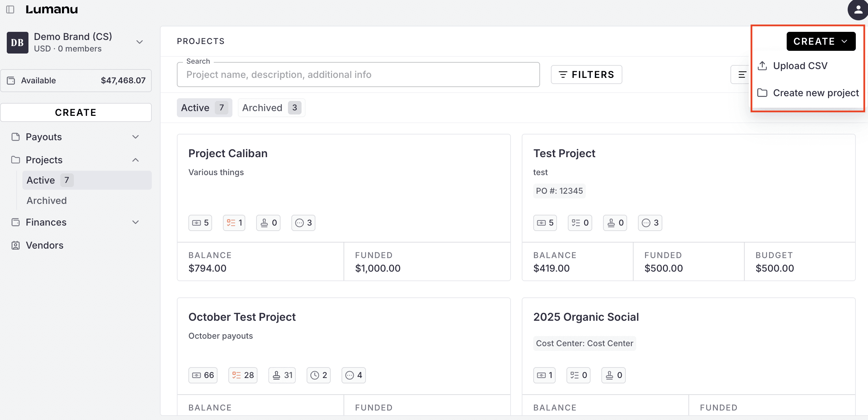Click October Test Project clock badge 2
868x420 pixels.
coord(319,375)
